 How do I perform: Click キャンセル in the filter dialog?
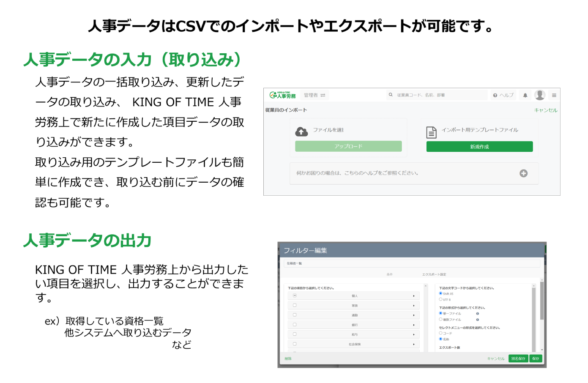[496, 358]
